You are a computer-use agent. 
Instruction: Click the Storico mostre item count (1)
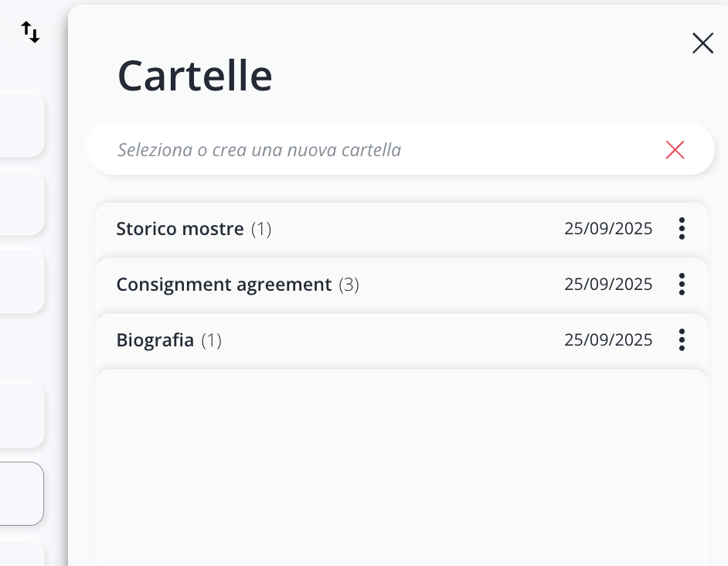(x=261, y=229)
